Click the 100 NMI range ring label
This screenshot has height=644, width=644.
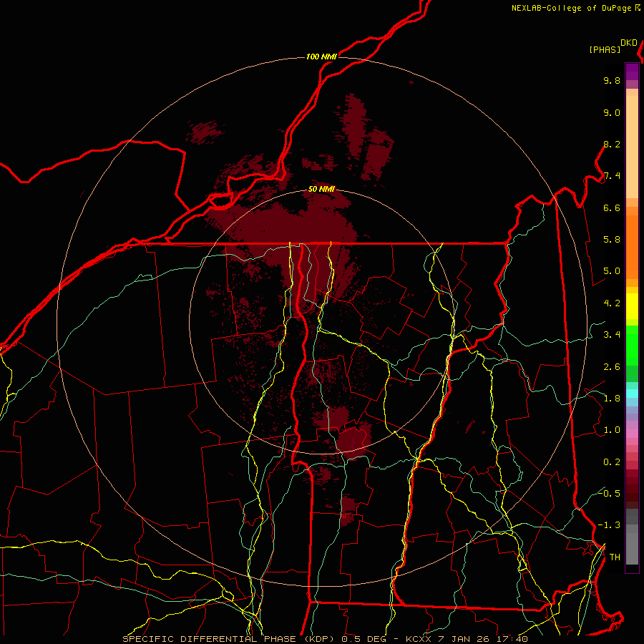tap(321, 57)
